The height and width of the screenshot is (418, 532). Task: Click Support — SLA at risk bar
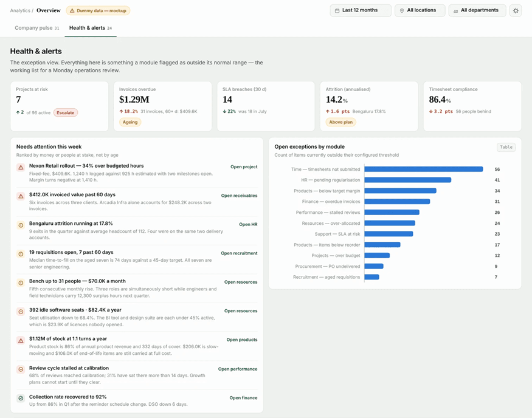tap(389, 234)
